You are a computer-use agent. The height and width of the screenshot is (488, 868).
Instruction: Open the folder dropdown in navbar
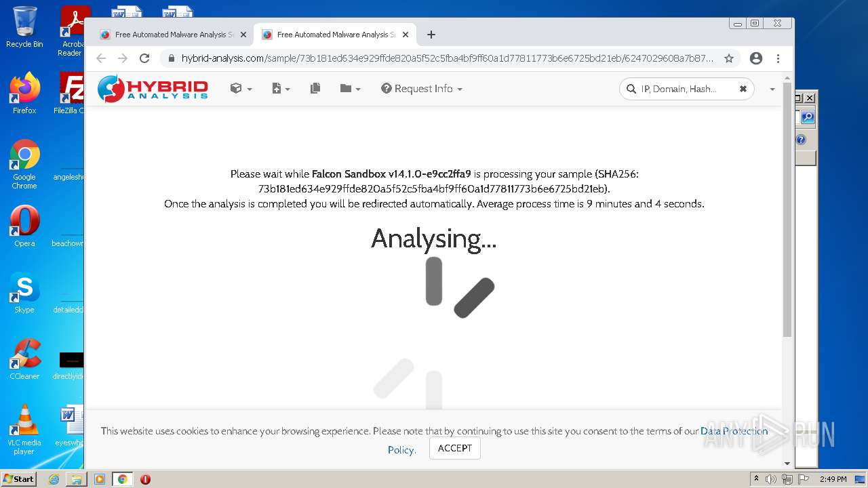350,89
